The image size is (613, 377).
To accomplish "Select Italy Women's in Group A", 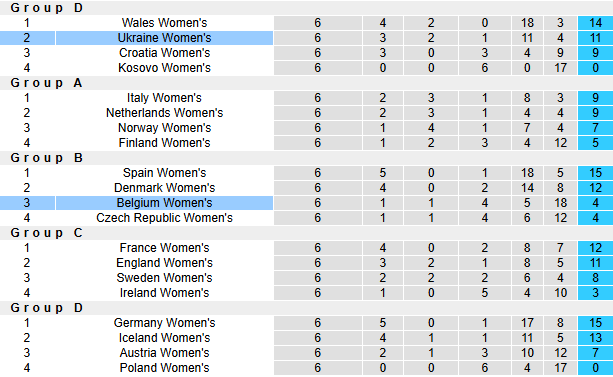I will pos(164,98).
